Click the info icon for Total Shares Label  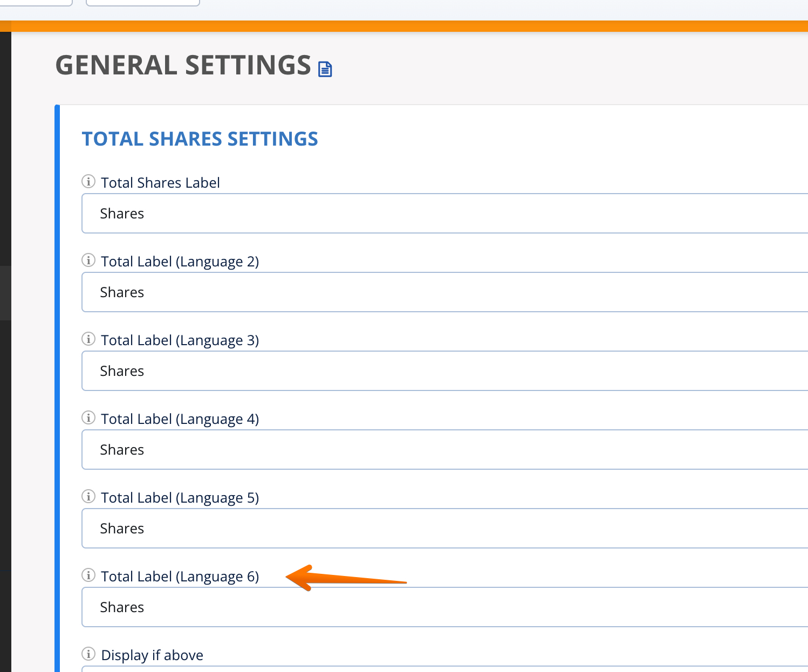[x=88, y=182]
